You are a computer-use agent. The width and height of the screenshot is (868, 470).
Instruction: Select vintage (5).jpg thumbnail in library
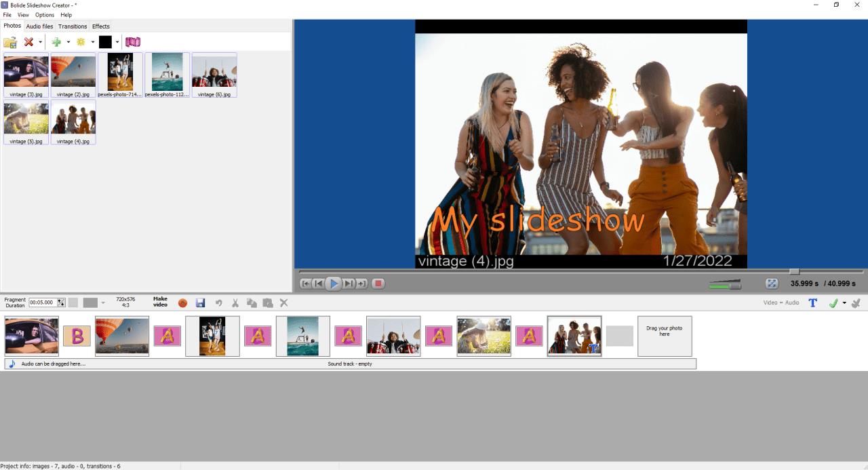[26, 122]
